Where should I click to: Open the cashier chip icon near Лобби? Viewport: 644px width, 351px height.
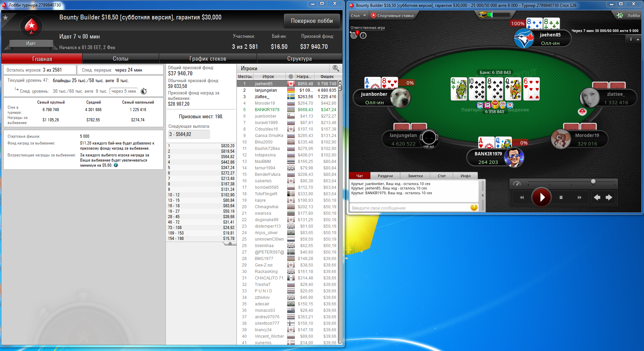pyautogui.click(x=620, y=15)
